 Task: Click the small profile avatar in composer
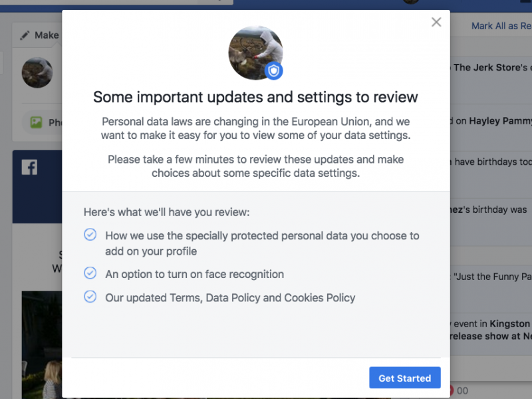37,72
